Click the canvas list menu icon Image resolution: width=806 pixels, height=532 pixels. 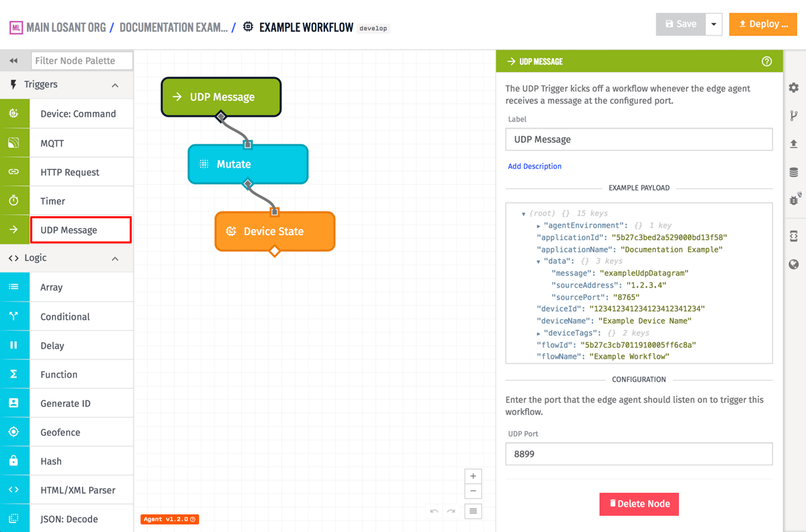coord(473,511)
